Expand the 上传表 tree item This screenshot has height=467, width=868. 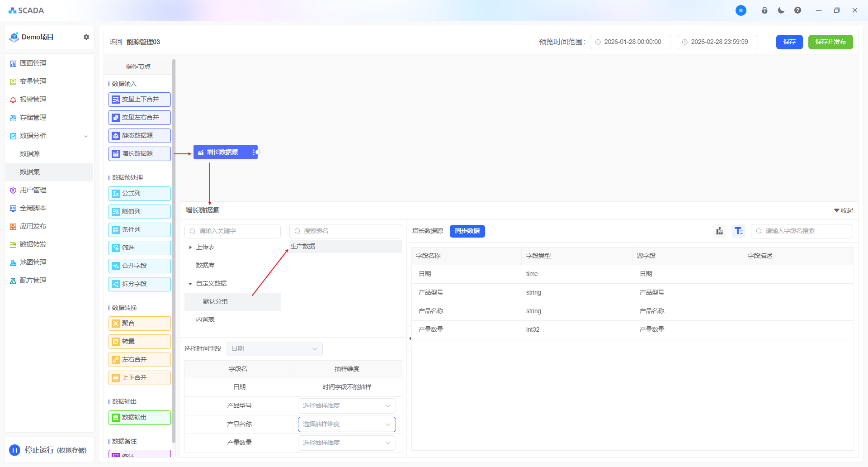(x=190, y=248)
